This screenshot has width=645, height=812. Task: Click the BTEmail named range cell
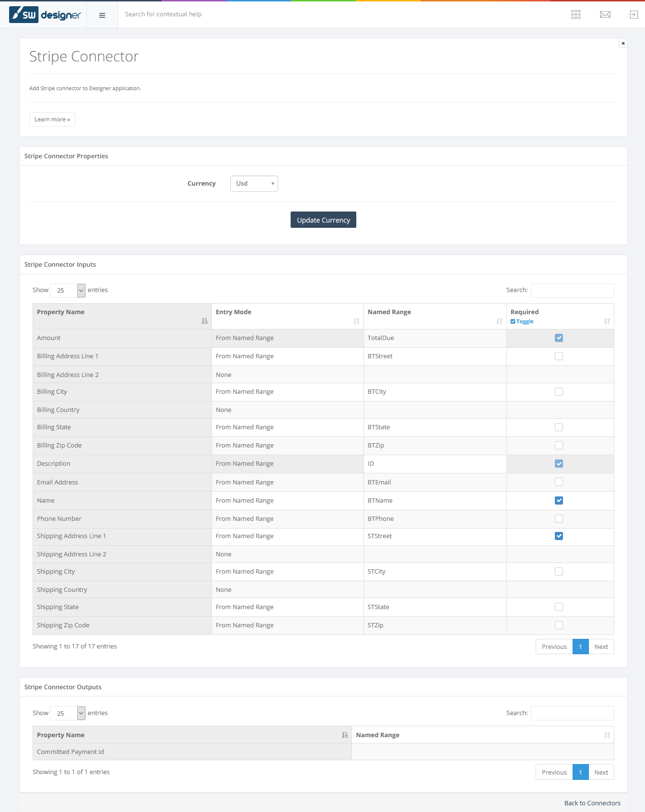tap(435, 482)
